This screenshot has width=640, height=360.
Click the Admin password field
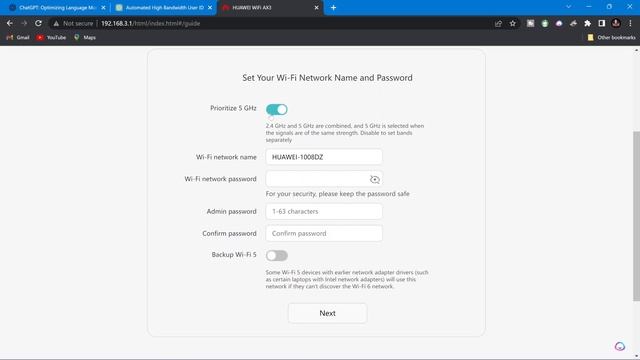point(324,211)
